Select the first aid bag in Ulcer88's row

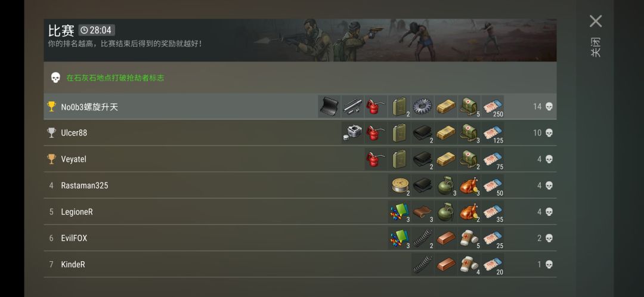coord(469,132)
